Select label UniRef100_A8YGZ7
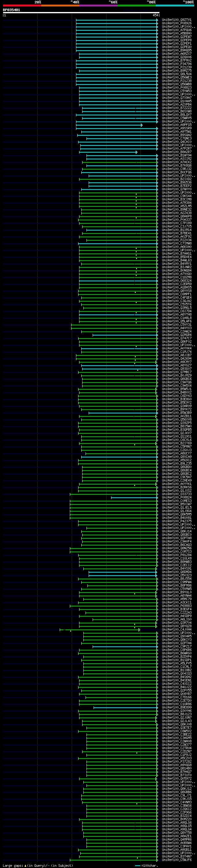This screenshot has width=197, height=868. 176,365
